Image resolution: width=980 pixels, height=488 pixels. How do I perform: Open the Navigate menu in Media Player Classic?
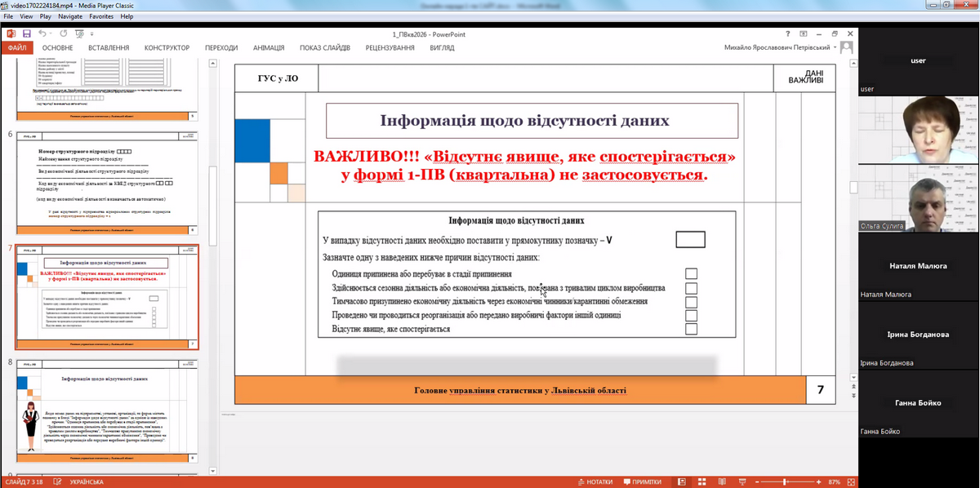tap(72, 16)
